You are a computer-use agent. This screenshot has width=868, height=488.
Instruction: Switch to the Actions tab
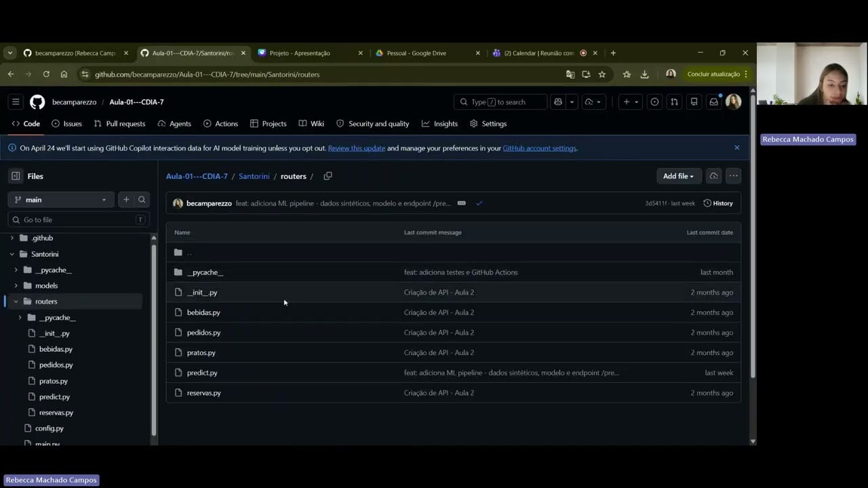(x=220, y=123)
